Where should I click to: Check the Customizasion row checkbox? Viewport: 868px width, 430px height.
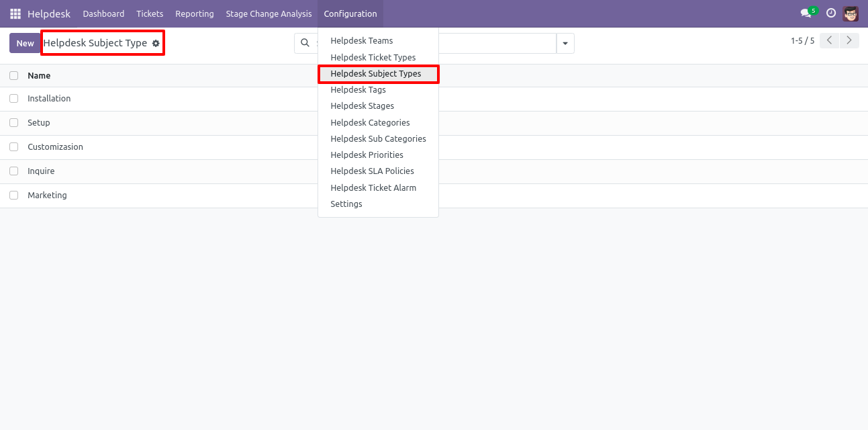(13, 147)
